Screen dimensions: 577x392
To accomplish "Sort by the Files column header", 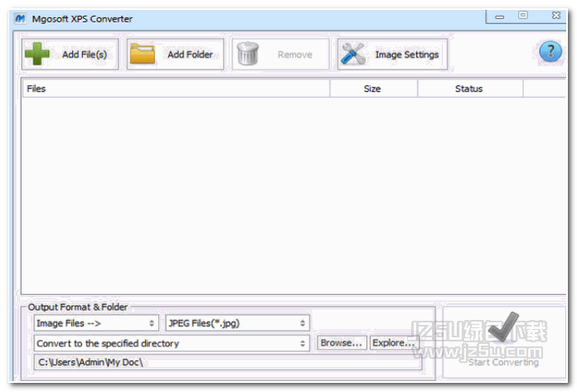I will 176,89.
